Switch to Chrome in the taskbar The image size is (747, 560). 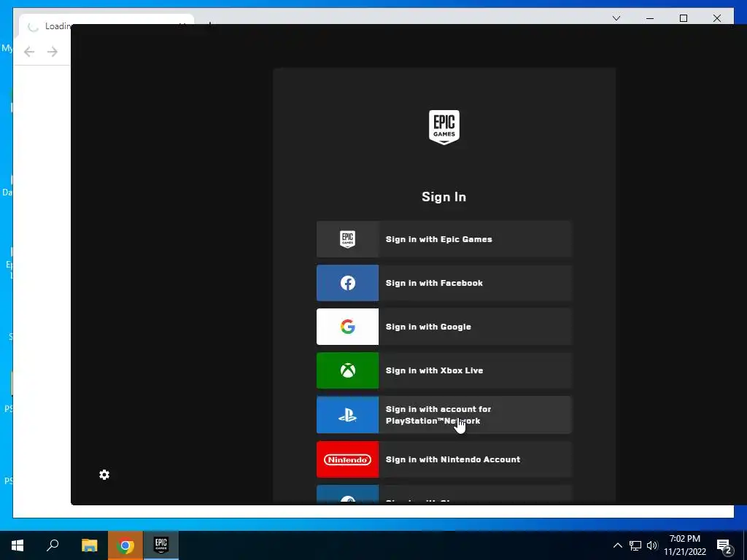pyautogui.click(x=125, y=545)
